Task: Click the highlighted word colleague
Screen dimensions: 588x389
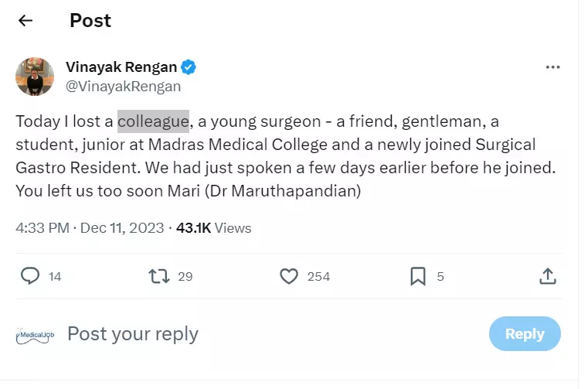Action: pyautogui.click(x=153, y=121)
